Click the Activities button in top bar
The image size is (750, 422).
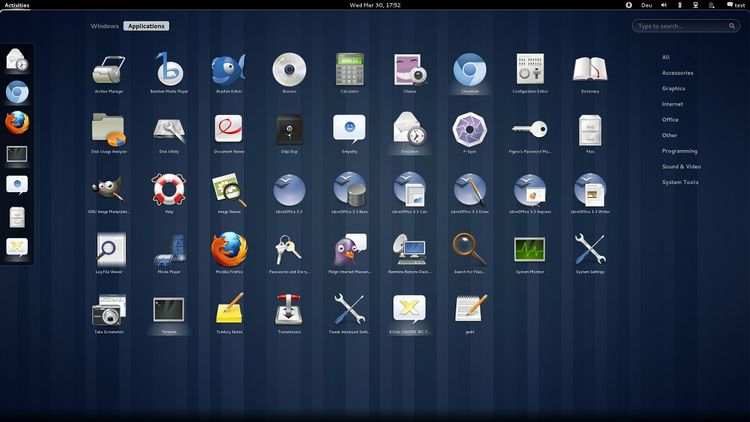point(17,5)
